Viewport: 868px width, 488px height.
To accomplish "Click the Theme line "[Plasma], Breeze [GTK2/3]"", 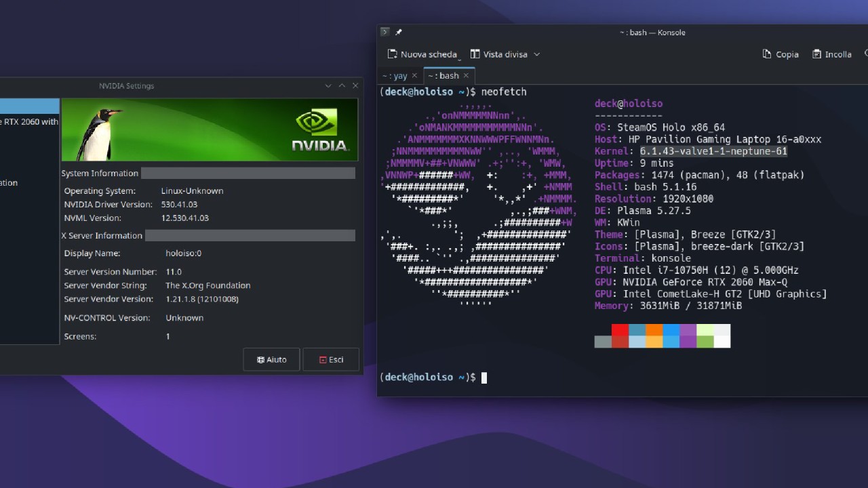I will (685, 235).
